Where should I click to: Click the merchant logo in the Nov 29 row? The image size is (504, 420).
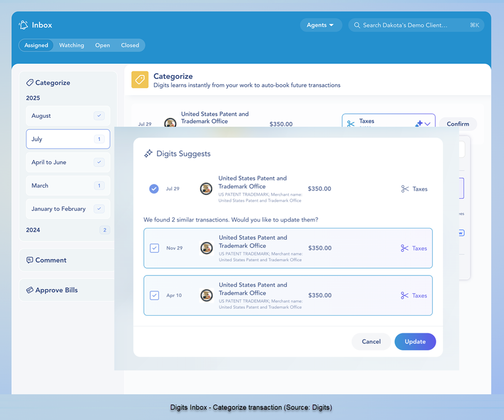tap(206, 248)
